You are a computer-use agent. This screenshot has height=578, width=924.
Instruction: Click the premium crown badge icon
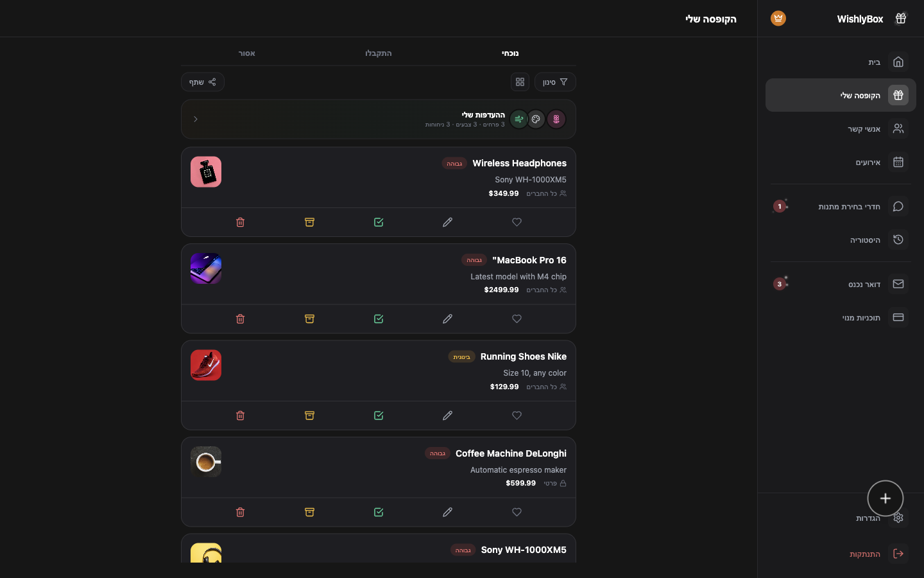point(778,19)
